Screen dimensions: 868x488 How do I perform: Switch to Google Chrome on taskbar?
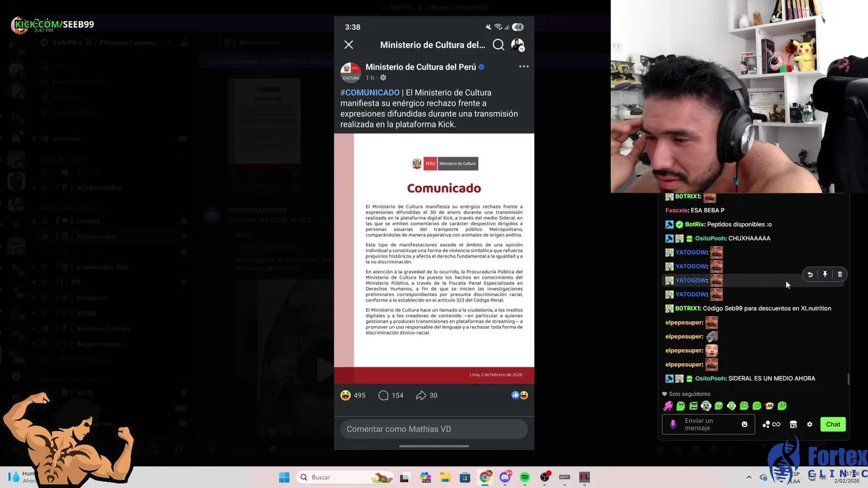tap(485, 477)
